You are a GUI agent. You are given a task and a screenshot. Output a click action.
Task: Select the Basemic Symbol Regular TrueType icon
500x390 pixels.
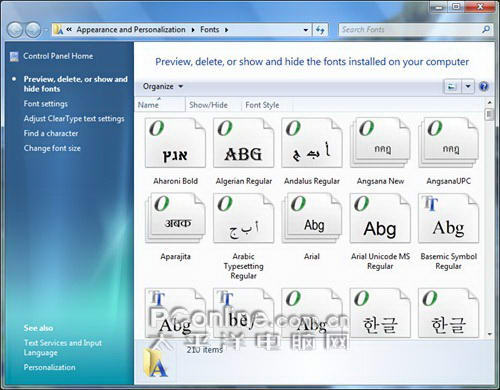[x=448, y=218]
